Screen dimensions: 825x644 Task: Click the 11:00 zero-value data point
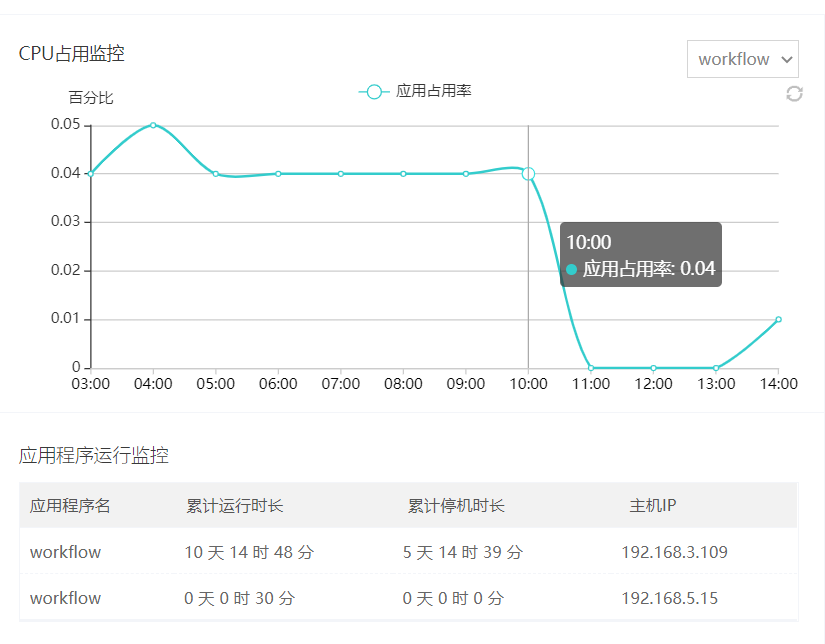[591, 368]
